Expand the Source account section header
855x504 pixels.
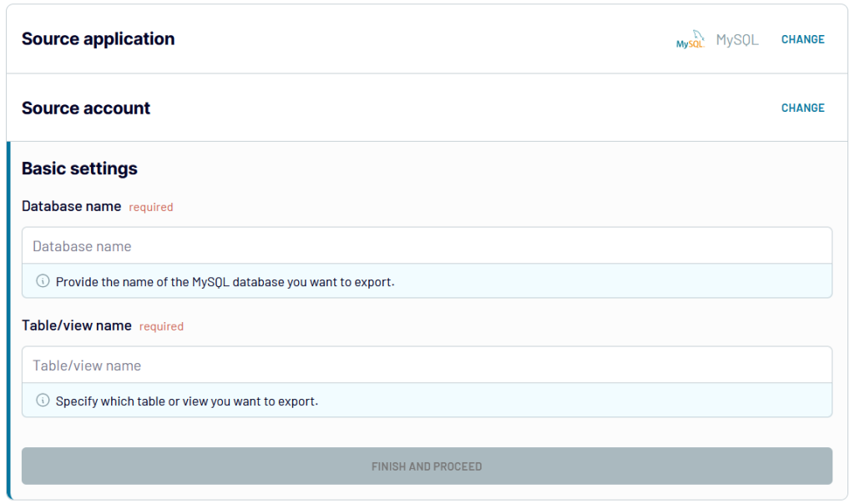[86, 108]
